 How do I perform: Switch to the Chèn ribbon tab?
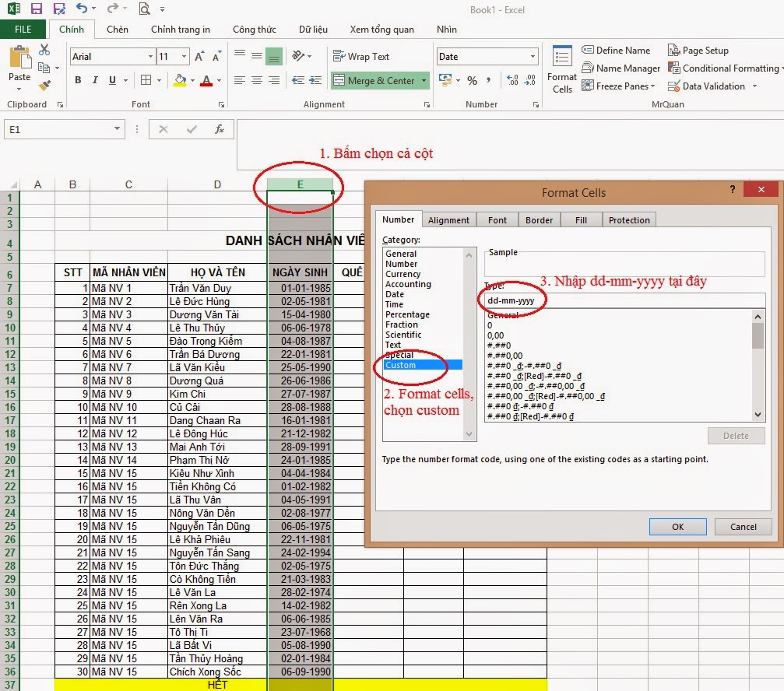117,29
